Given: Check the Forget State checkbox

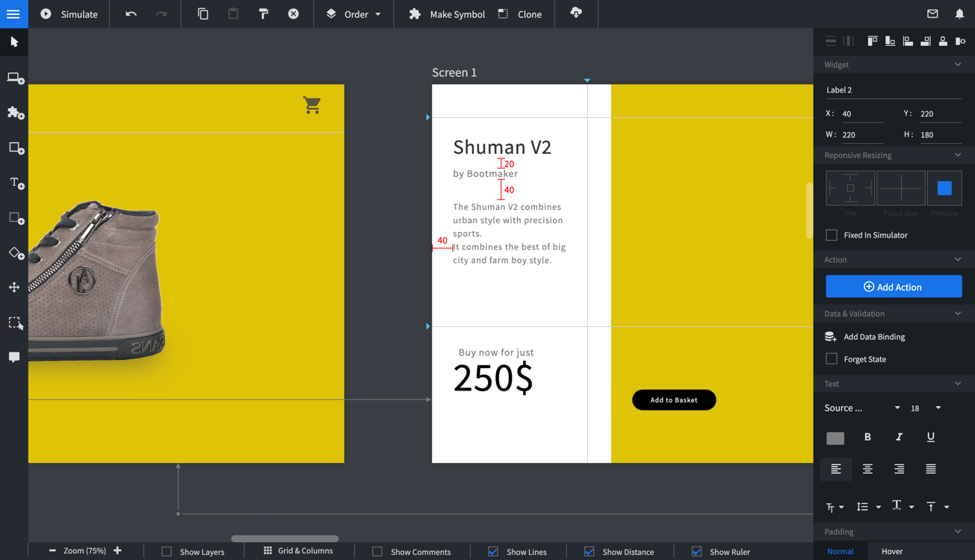Looking at the screenshot, I should [832, 359].
